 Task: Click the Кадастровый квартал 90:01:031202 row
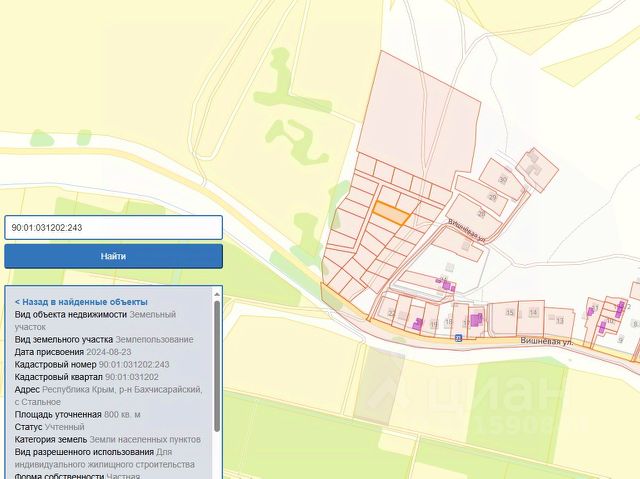coord(87,377)
